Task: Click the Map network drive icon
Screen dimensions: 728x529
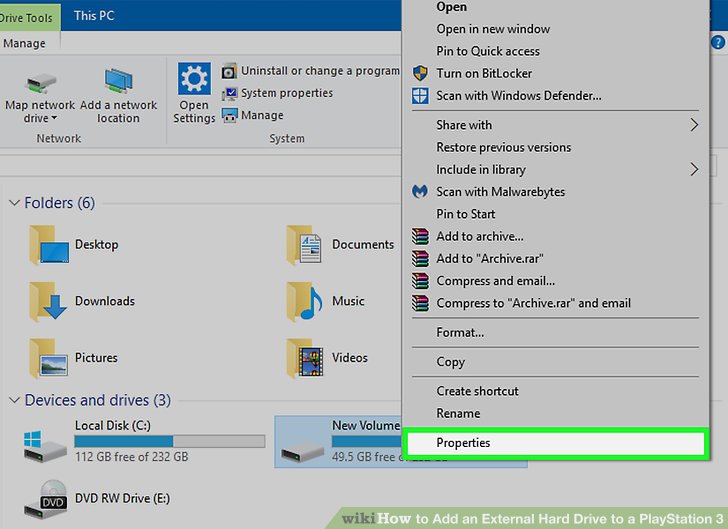Action: (41, 83)
